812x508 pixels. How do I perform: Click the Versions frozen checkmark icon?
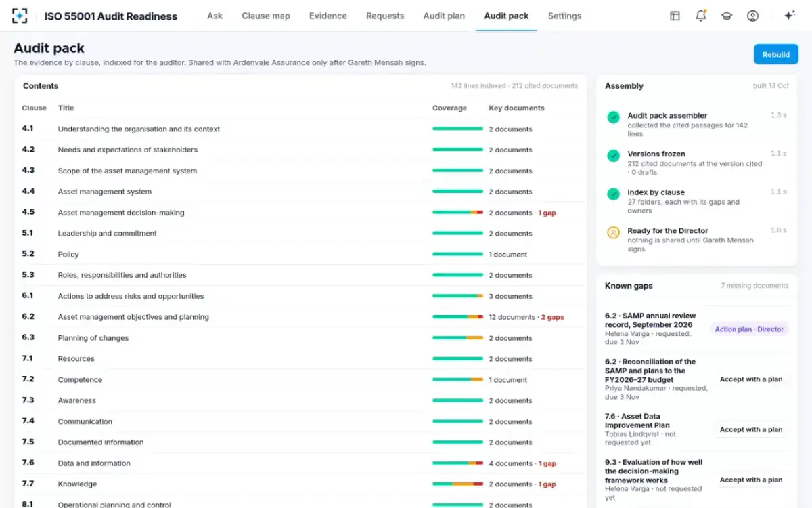613,156
